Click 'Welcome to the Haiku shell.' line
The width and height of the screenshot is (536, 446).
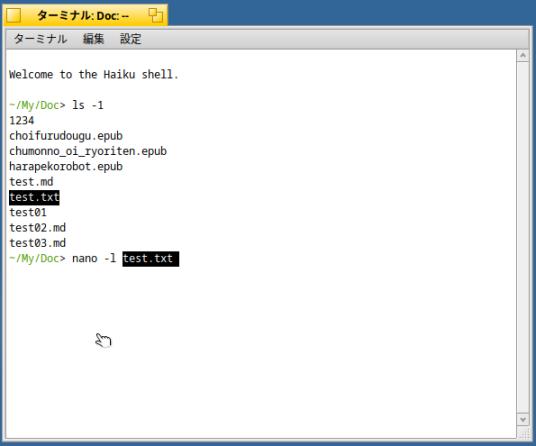[94, 75]
